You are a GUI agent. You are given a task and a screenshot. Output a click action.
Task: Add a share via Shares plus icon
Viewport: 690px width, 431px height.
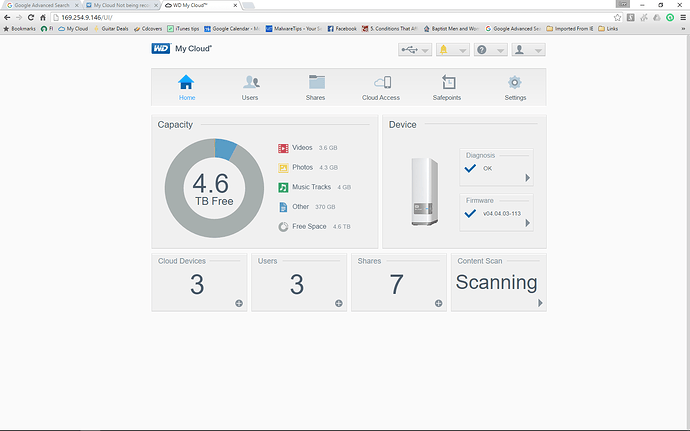(x=439, y=303)
